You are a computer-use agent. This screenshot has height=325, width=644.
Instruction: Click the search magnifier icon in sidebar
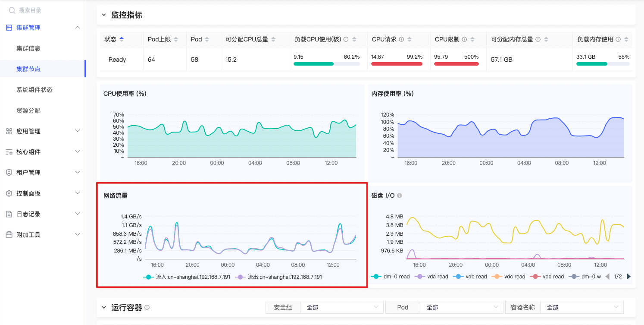[x=12, y=10]
